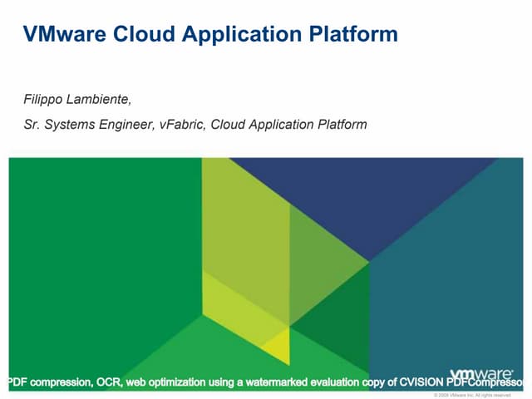
Task: Click the CVISION PDFCompressor watermark text
Action: pyautogui.click(x=465, y=382)
